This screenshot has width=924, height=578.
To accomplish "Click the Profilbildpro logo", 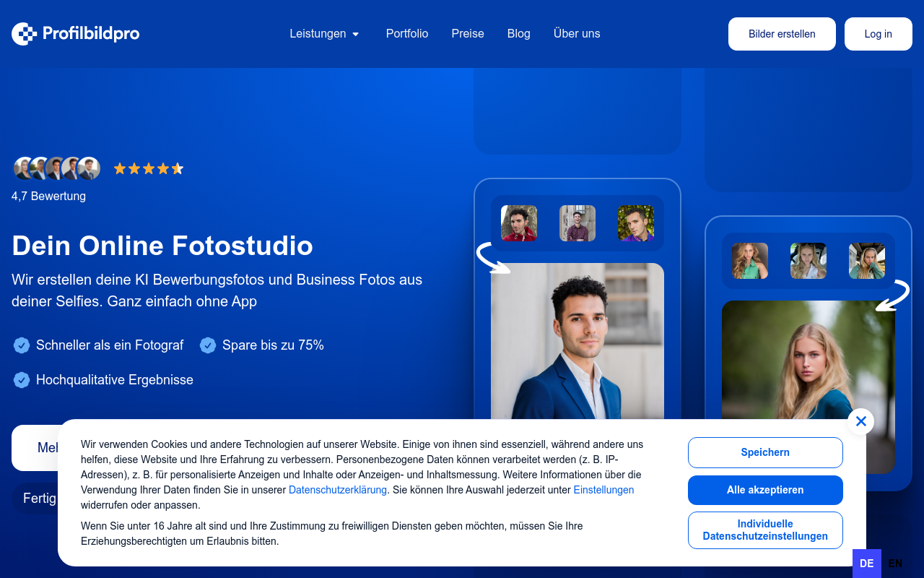I will click(x=76, y=33).
